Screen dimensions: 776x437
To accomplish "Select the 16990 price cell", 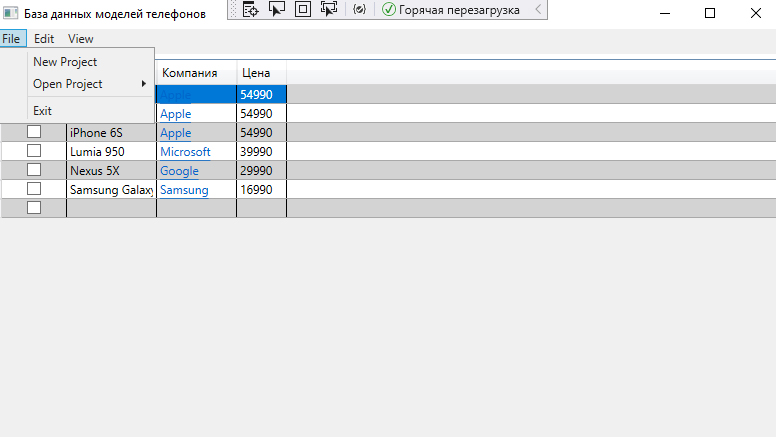I will coord(262,190).
